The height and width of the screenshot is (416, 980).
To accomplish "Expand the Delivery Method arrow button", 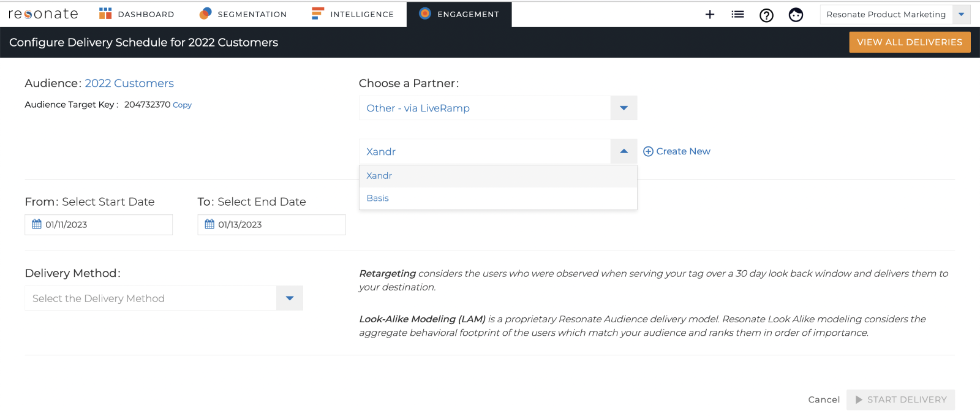I will pos(290,298).
